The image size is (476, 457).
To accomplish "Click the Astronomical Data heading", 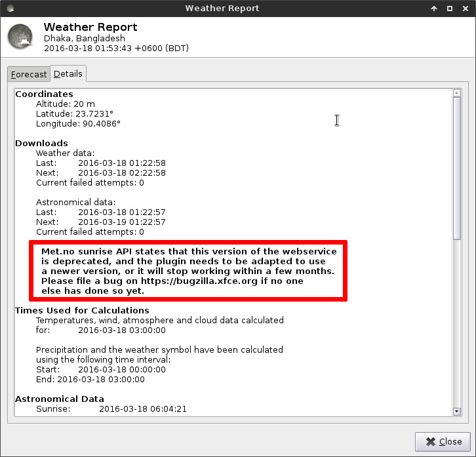I will (x=60, y=399).
